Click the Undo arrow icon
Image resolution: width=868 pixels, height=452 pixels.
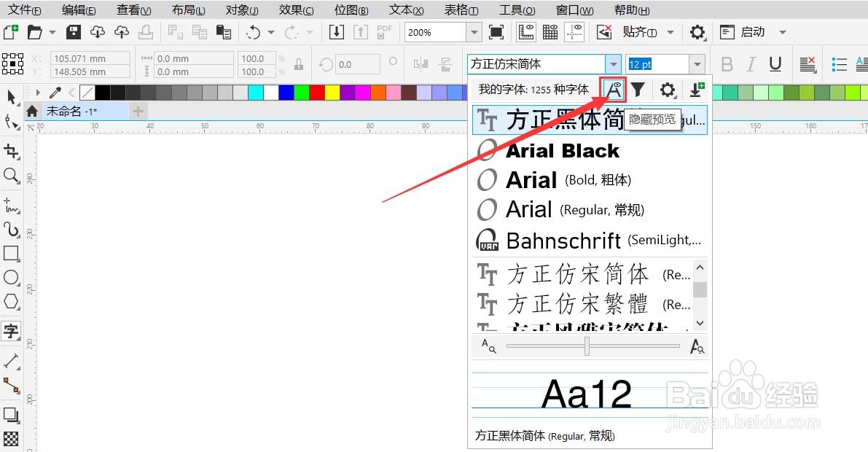(253, 32)
